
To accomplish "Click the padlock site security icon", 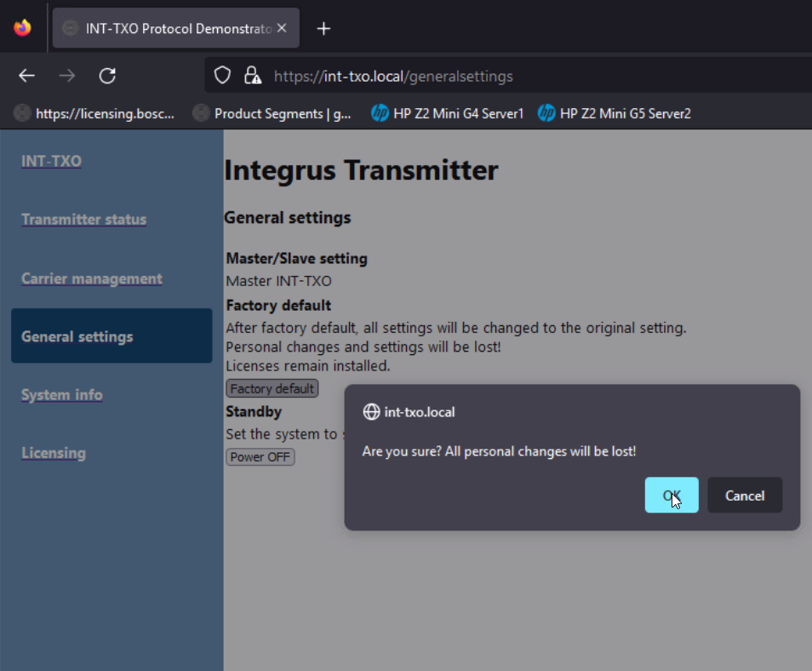I will tap(252, 76).
